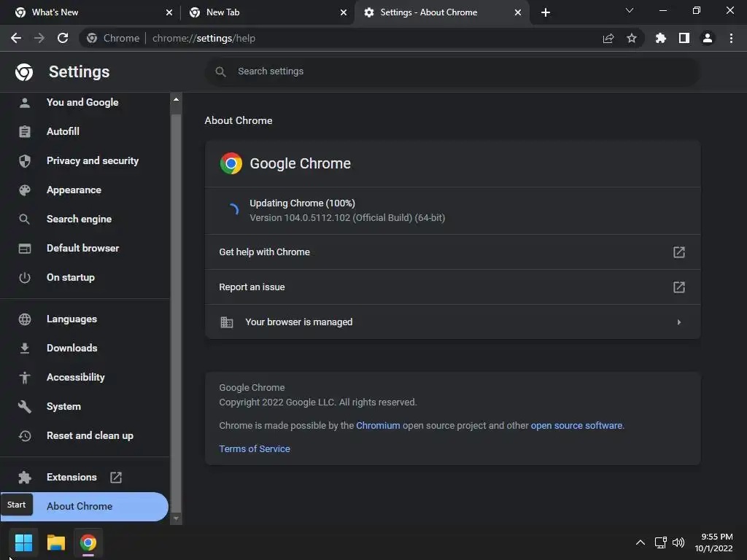The width and height of the screenshot is (747, 560).
Task: Click sidebar scrollbar down arrow
Action: [177, 518]
